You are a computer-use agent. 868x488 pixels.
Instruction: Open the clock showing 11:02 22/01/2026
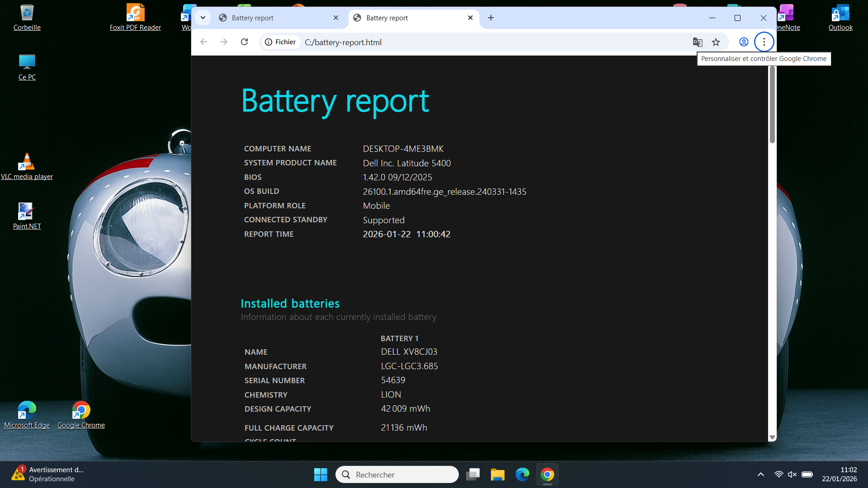coord(840,474)
